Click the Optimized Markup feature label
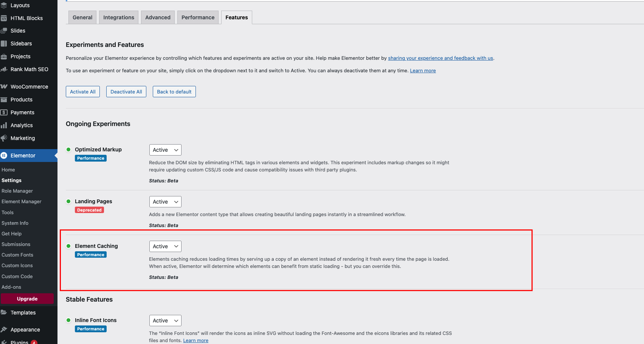 (98, 149)
